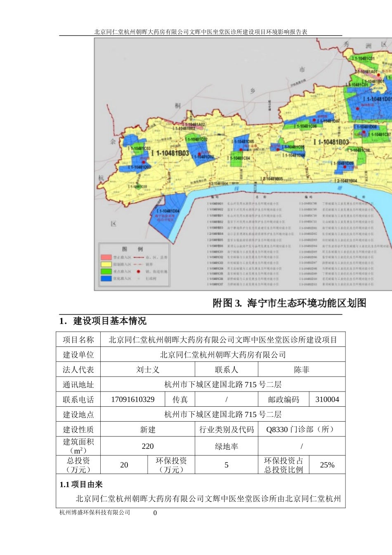Click the subheading 1.1 项目由来
The height and width of the screenshot is (555, 392).
[x=81, y=484]
